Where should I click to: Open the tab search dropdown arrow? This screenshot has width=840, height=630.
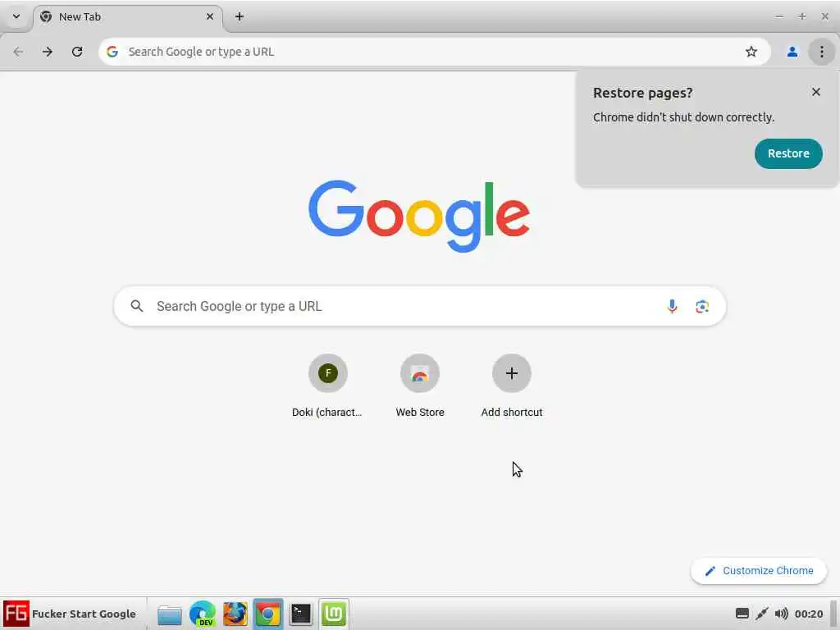pos(16,16)
